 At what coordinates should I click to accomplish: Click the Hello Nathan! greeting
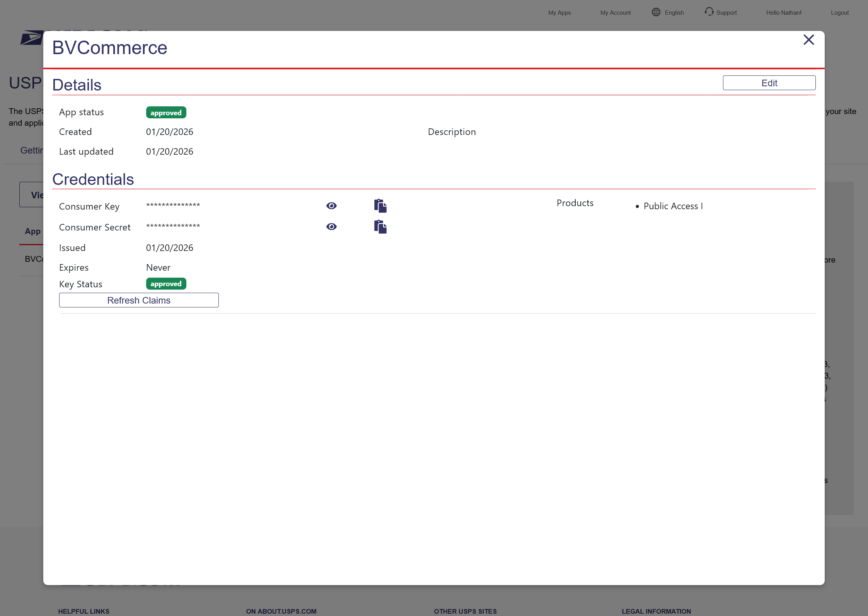(x=784, y=13)
